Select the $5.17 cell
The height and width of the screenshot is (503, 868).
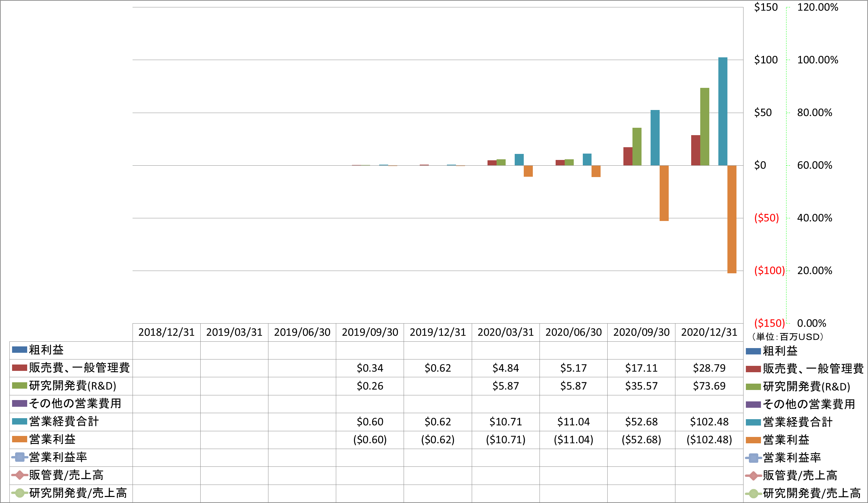coord(573,368)
